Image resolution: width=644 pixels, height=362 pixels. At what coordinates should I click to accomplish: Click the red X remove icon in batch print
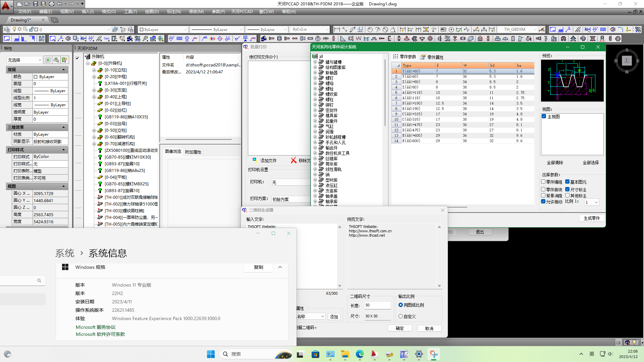point(293,160)
